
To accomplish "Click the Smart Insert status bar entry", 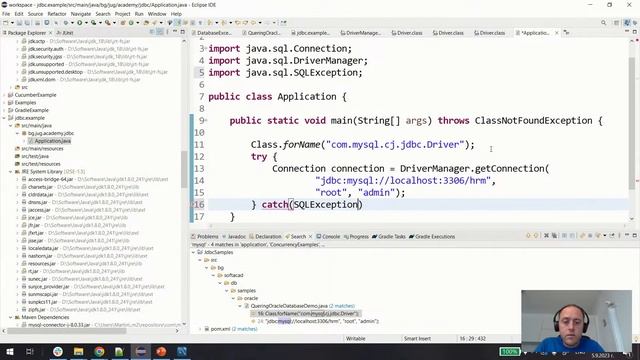I will tap(417, 338).
